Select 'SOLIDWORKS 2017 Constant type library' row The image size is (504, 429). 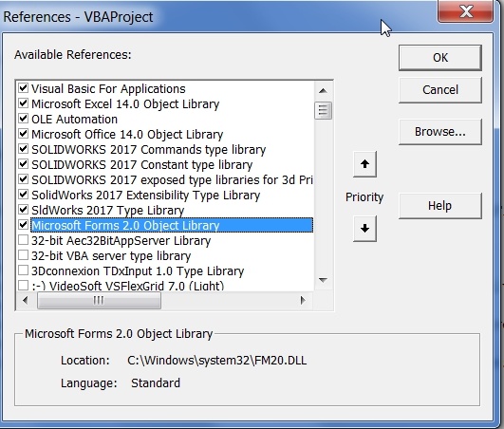tap(141, 165)
